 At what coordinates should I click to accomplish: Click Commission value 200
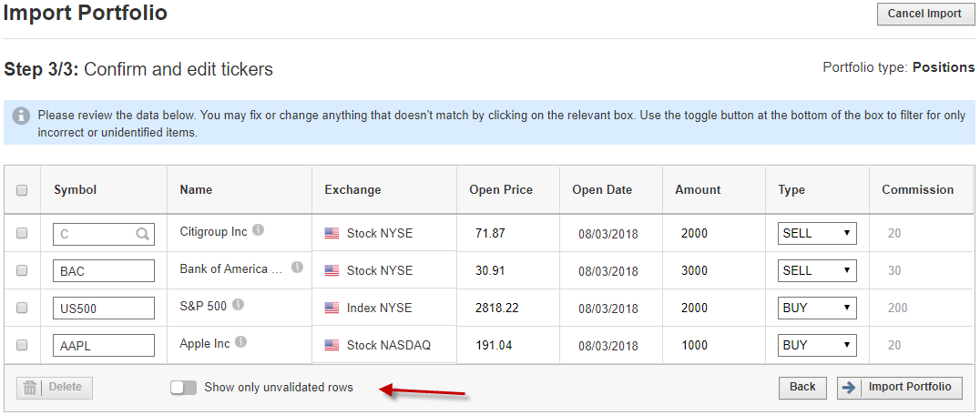pyautogui.click(x=897, y=309)
